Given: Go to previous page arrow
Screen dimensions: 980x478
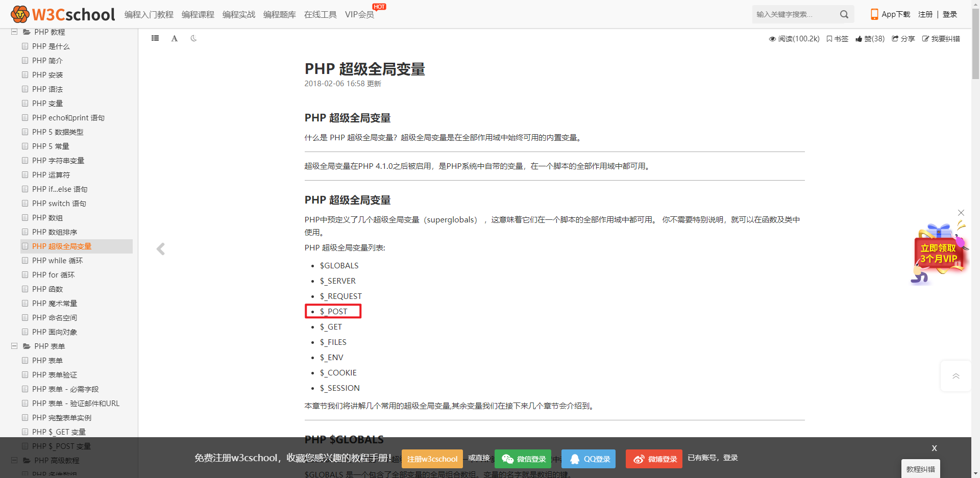Looking at the screenshot, I should click(x=161, y=249).
